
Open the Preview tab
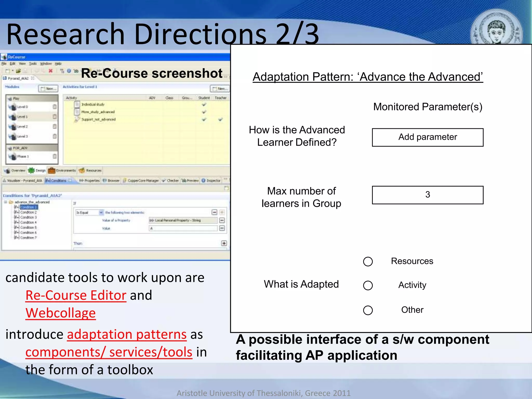[x=190, y=181]
